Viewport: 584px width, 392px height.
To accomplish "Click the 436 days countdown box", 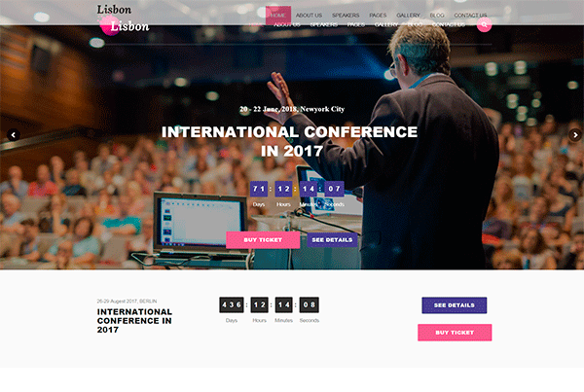I will 232,304.
